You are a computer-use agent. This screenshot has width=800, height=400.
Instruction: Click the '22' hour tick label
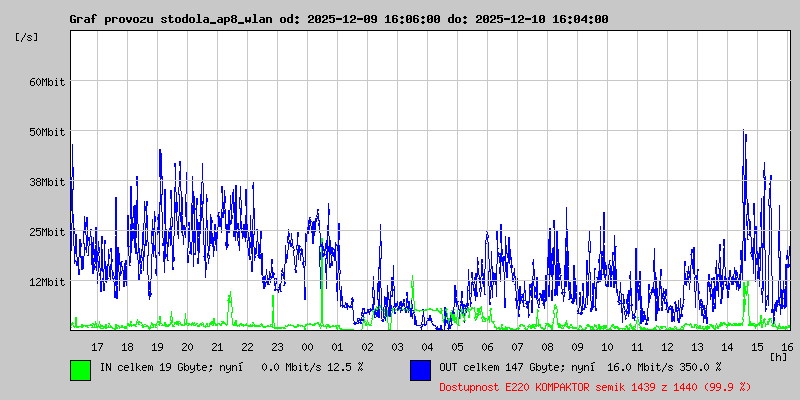[x=247, y=347]
